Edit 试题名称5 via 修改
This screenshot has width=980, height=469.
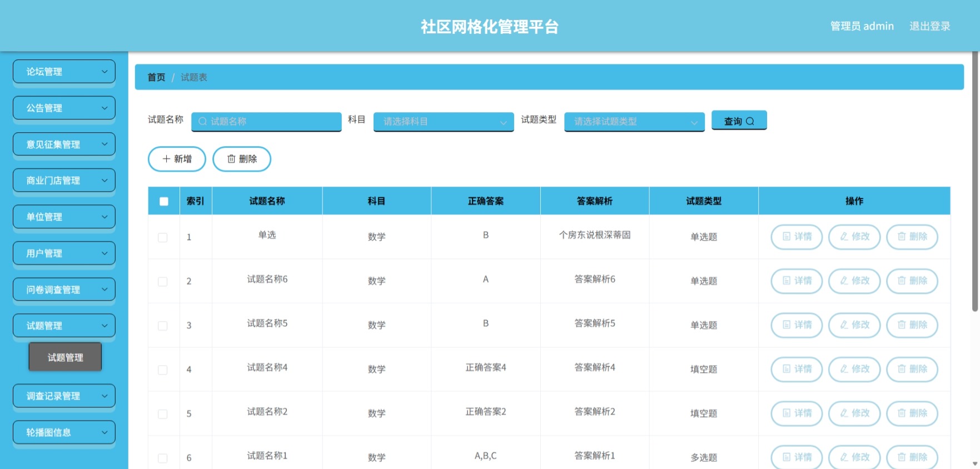pyautogui.click(x=854, y=325)
